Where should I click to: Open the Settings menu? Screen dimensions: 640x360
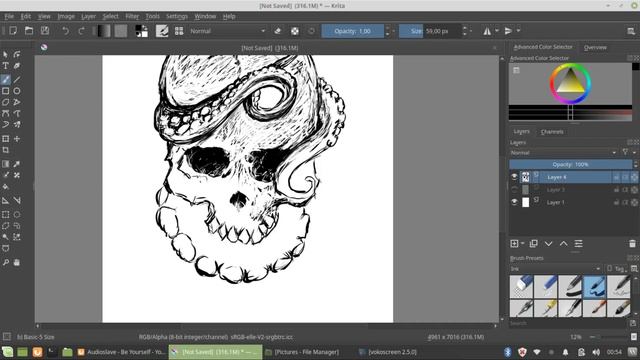[x=177, y=16]
